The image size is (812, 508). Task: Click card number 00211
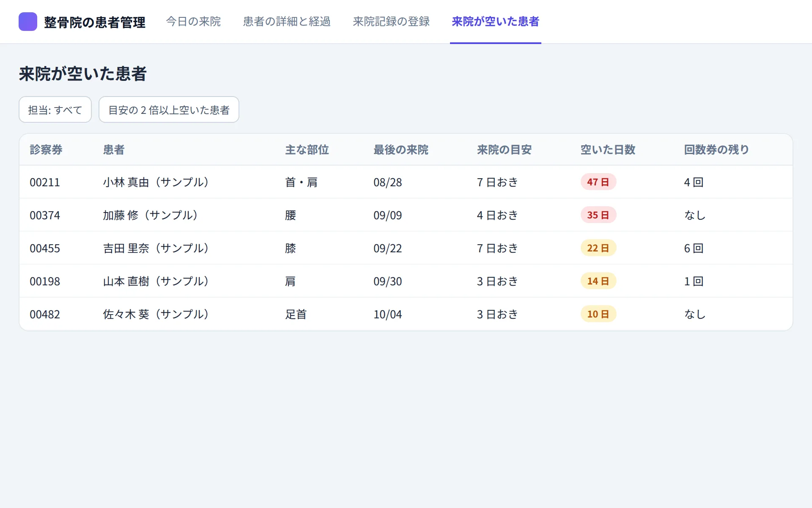(45, 182)
